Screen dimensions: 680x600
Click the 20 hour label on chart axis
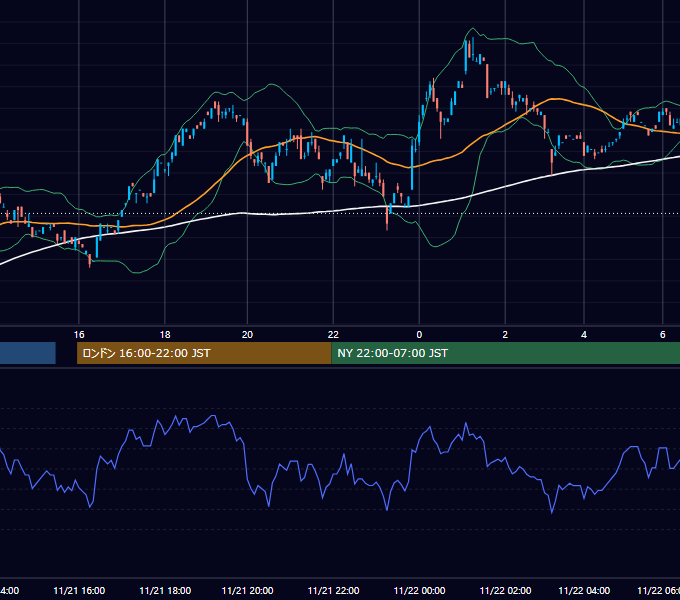point(247,335)
